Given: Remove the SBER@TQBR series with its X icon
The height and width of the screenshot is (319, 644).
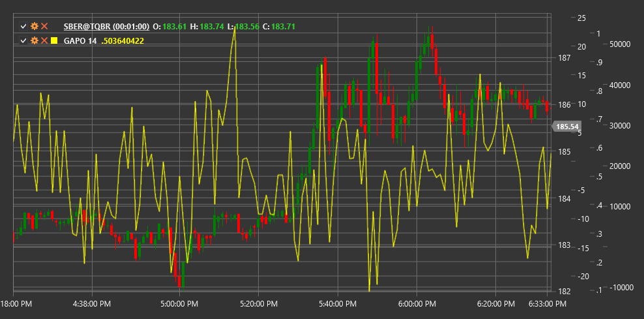Looking at the screenshot, I should pos(44,26).
